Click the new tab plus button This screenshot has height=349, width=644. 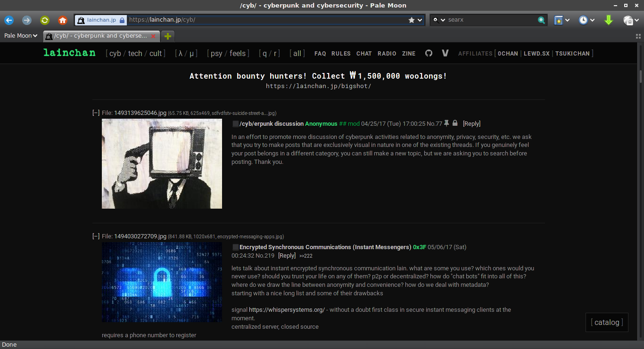tap(167, 36)
